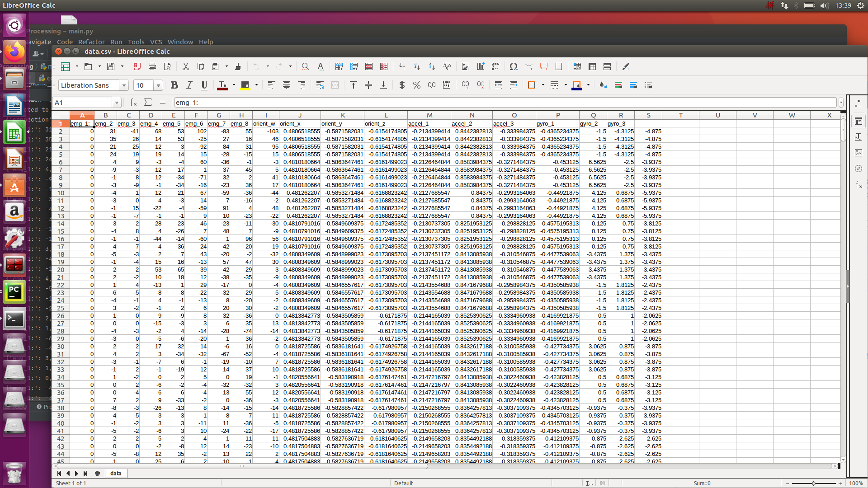This screenshot has height=488, width=868.
Task: Click the Insert Chart icon
Action: coord(480,66)
